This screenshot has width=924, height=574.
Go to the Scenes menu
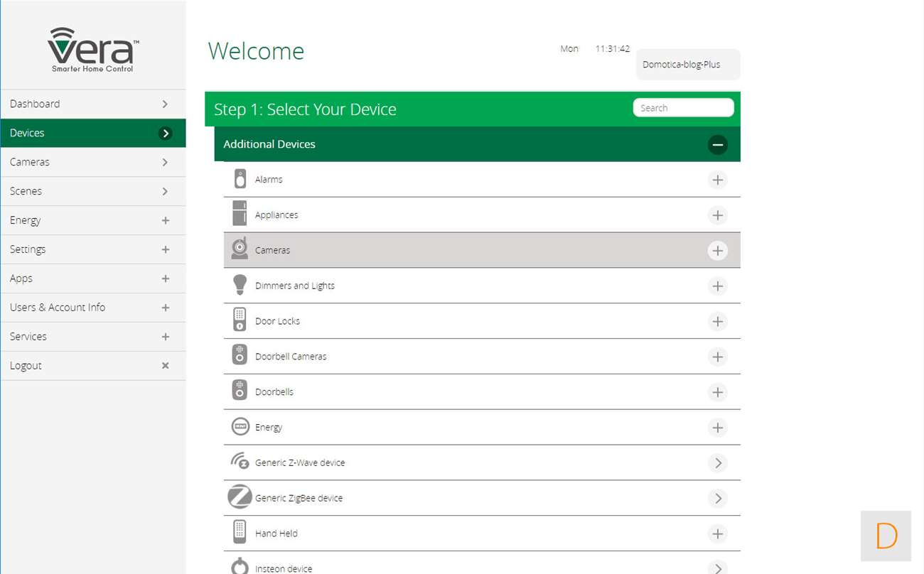93,191
